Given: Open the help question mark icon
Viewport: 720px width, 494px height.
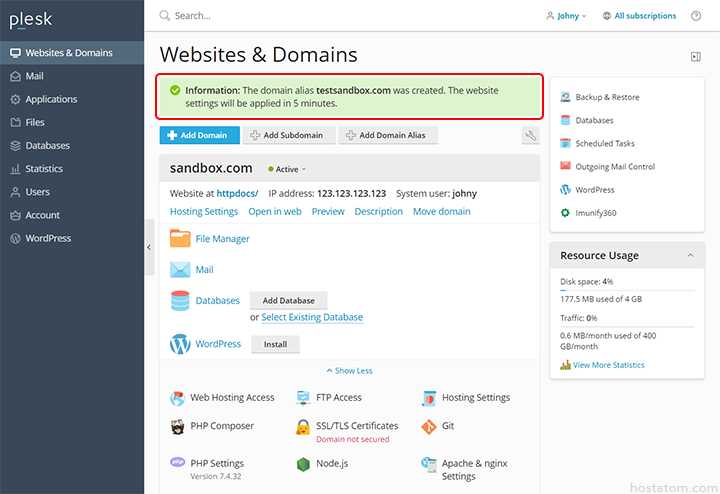Looking at the screenshot, I should tap(697, 16).
